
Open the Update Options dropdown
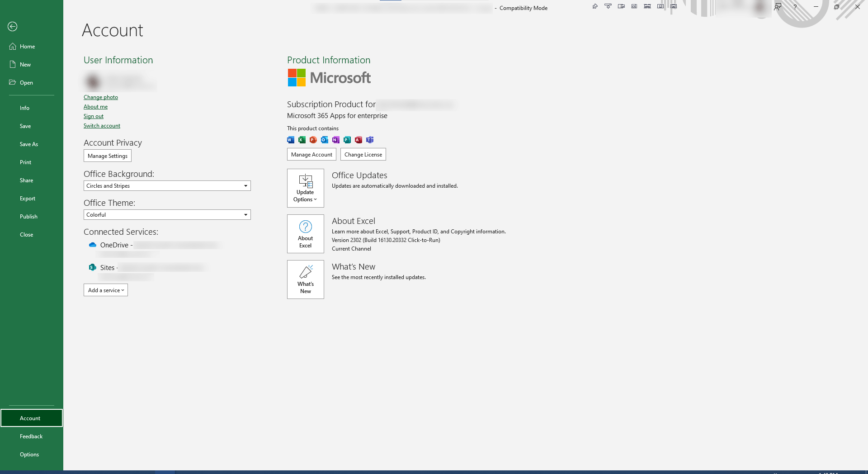click(x=306, y=188)
